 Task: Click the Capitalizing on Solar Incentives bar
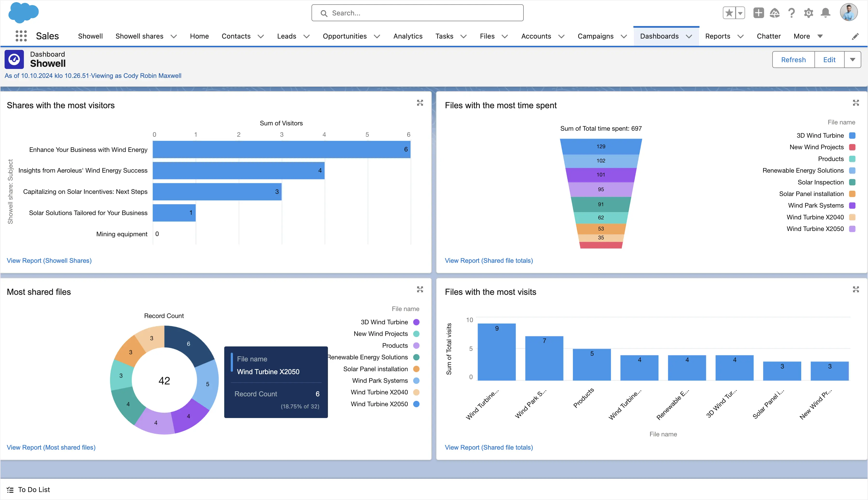(x=217, y=192)
